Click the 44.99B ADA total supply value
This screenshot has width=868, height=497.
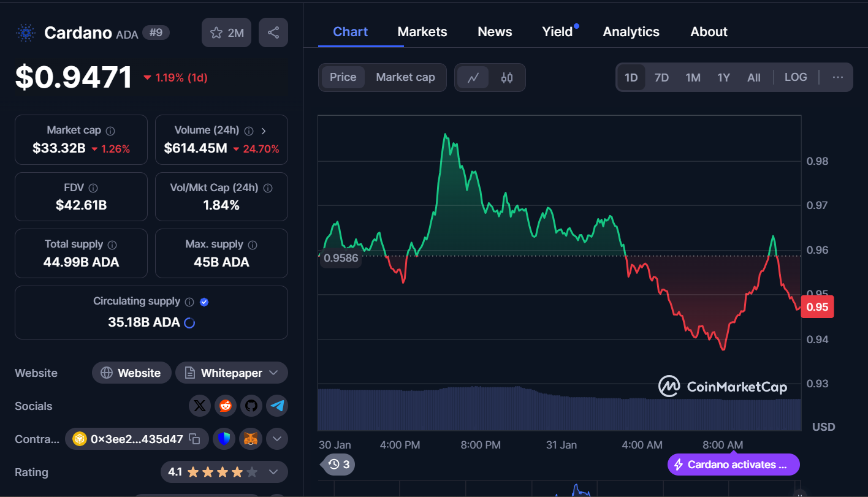click(x=81, y=262)
